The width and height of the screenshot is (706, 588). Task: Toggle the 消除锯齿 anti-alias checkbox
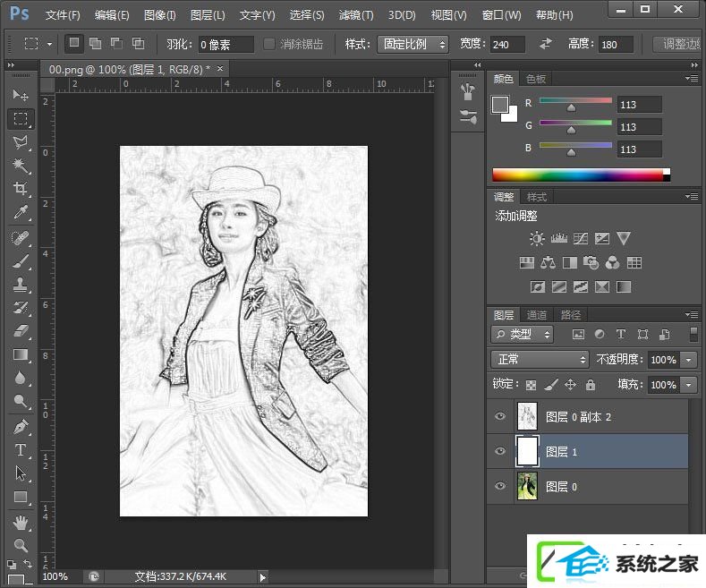coord(268,44)
